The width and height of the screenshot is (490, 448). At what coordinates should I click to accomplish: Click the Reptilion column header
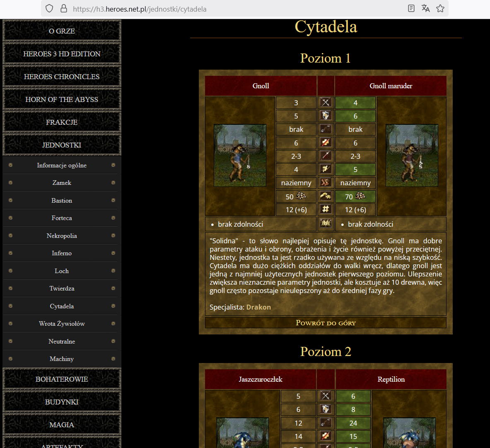click(391, 379)
